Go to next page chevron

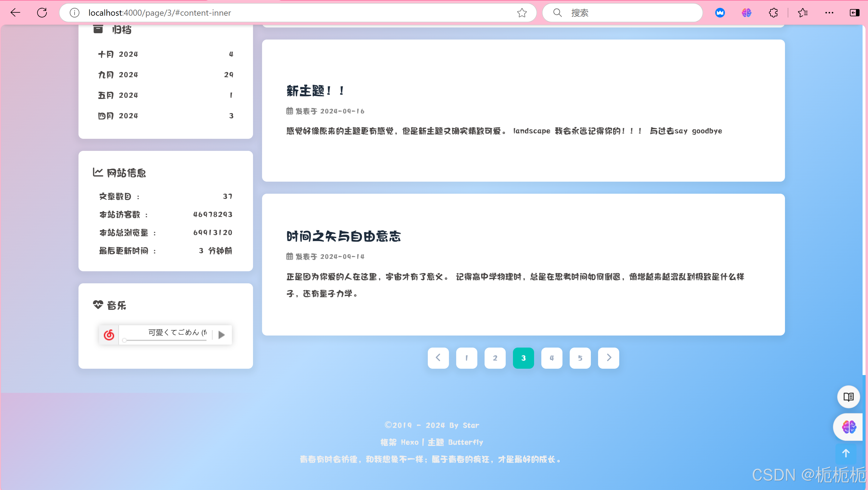click(609, 358)
